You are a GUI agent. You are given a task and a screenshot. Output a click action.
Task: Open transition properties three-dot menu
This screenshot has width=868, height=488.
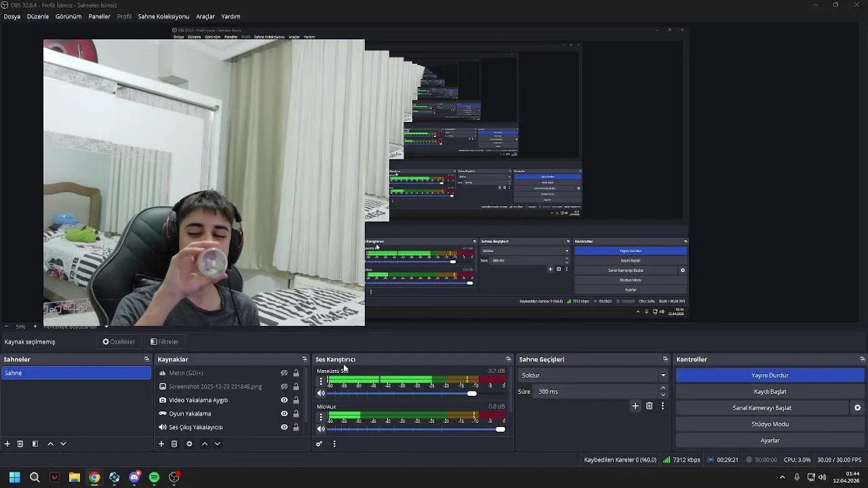[x=663, y=406]
